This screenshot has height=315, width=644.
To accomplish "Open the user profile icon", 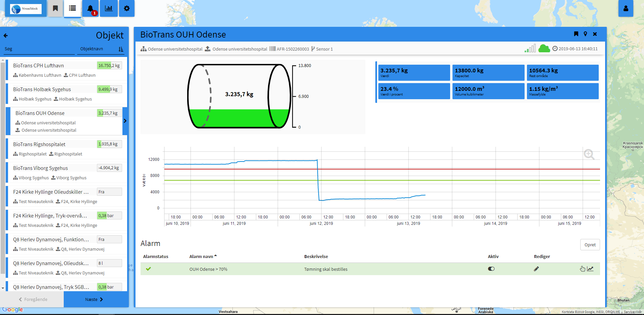I will [x=626, y=8].
